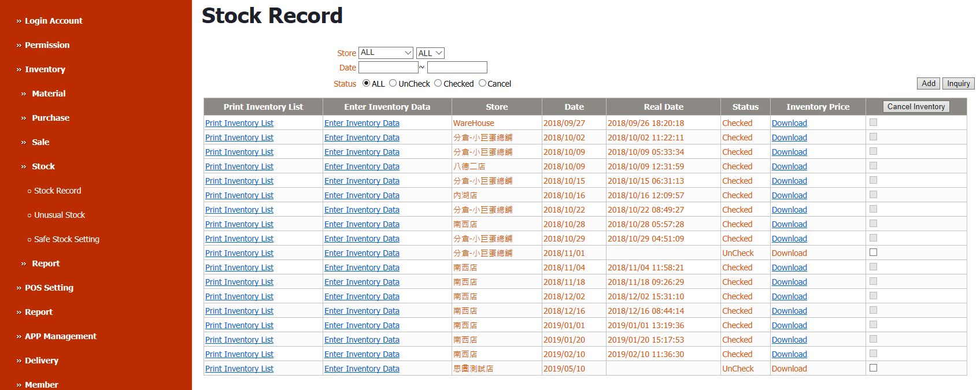Open Enter Inventory Data for WareHouse row

(362, 123)
